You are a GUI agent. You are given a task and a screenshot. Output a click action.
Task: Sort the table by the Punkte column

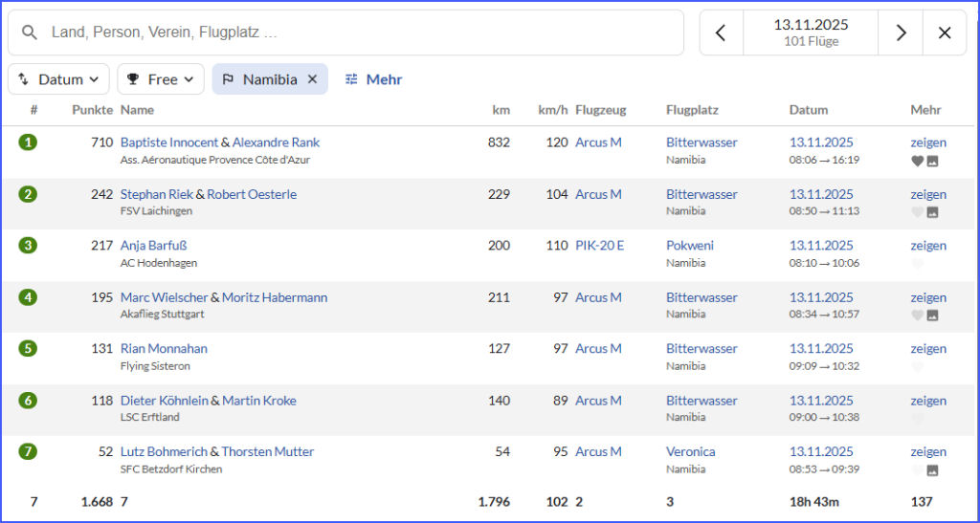coord(92,110)
